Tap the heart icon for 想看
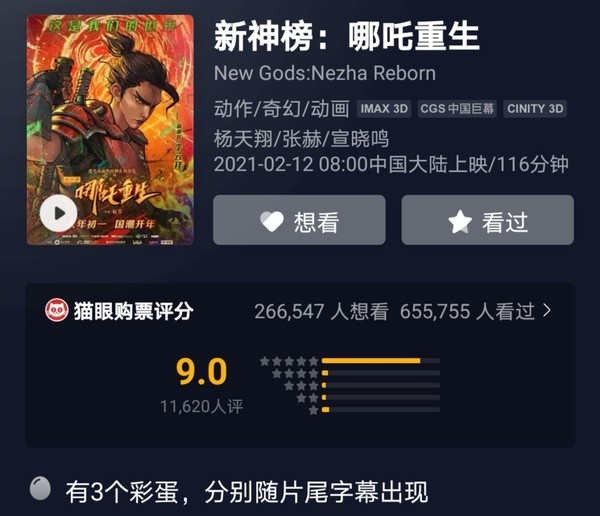The height and width of the screenshot is (516, 600). point(272,221)
